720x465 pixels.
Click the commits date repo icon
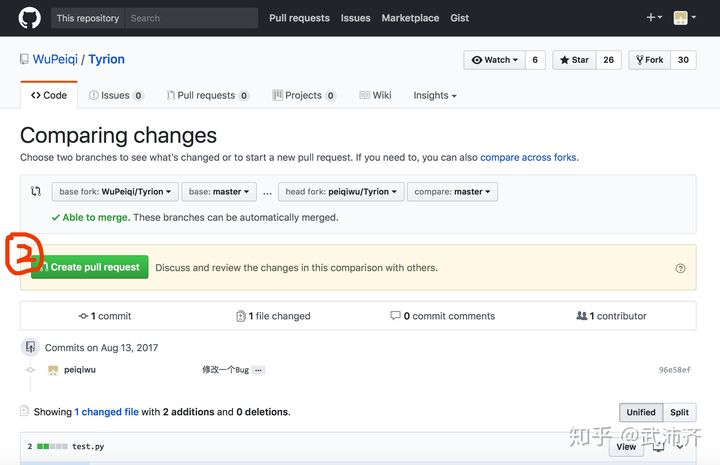click(x=30, y=347)
